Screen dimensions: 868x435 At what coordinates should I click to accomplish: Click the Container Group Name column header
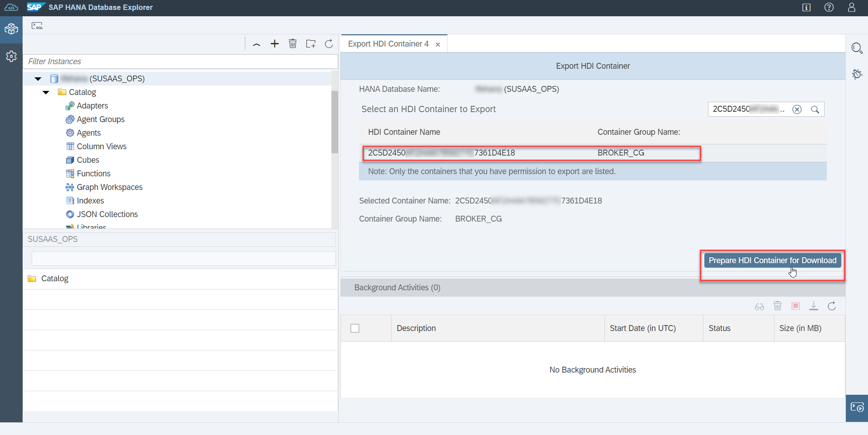pyautogui.click(x=639, y=132)
